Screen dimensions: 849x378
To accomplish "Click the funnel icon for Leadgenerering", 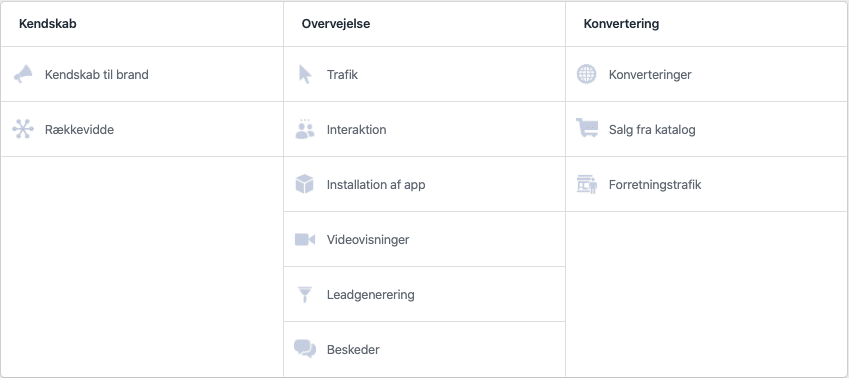I will (x=305, y=294).
